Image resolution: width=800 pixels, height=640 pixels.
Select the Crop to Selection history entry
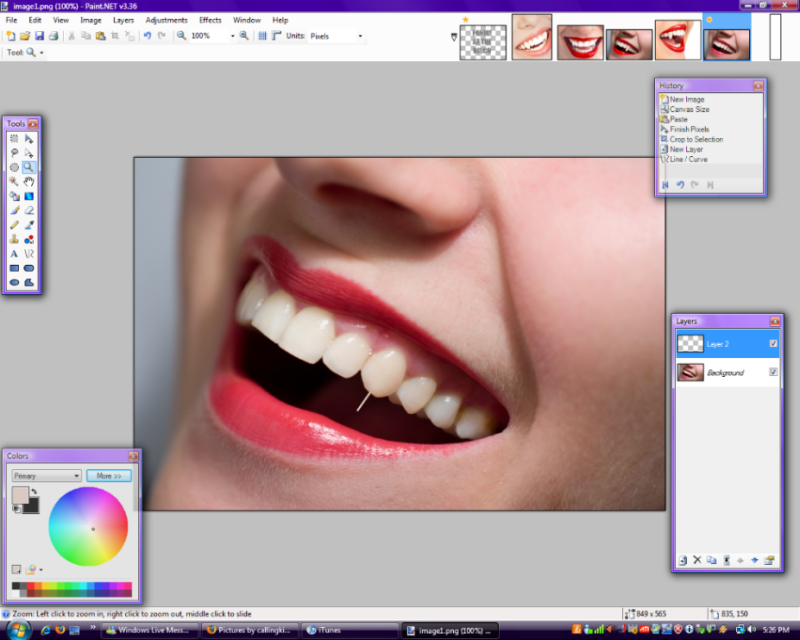click(x=696, y=139)
